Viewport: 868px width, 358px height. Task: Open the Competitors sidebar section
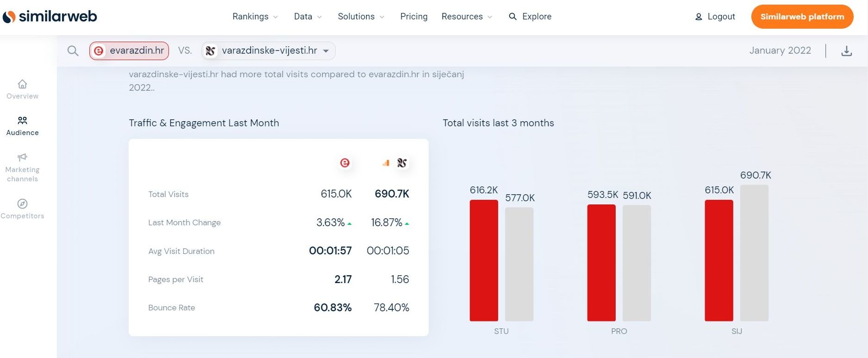click(x=22, y=209)
